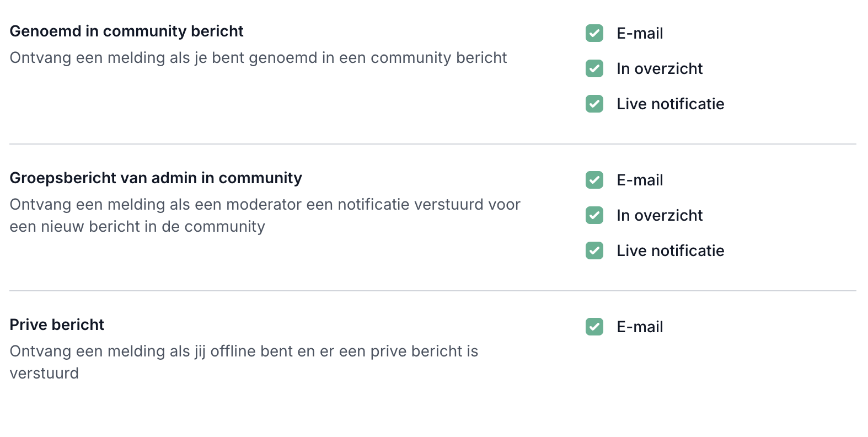
Task: Uncheck the E-mail checkbox for Prive bericht
Action: [x=594, y=327]
